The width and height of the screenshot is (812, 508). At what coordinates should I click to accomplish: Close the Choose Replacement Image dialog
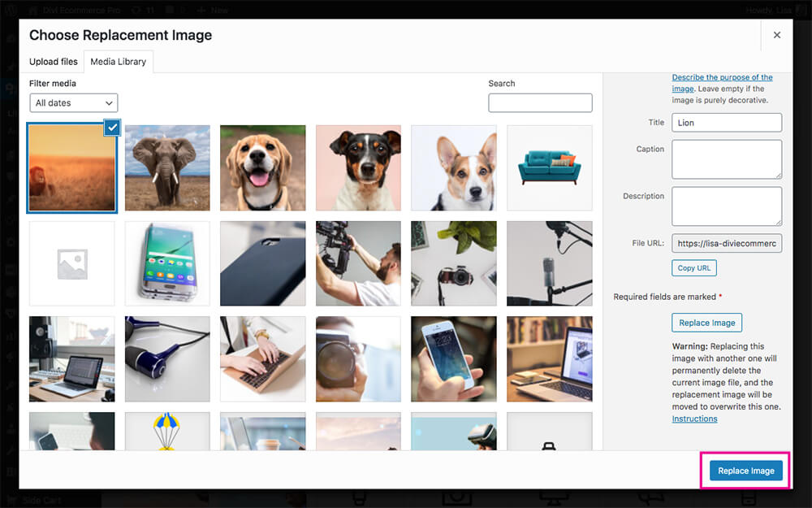click(x=777, y=35)
